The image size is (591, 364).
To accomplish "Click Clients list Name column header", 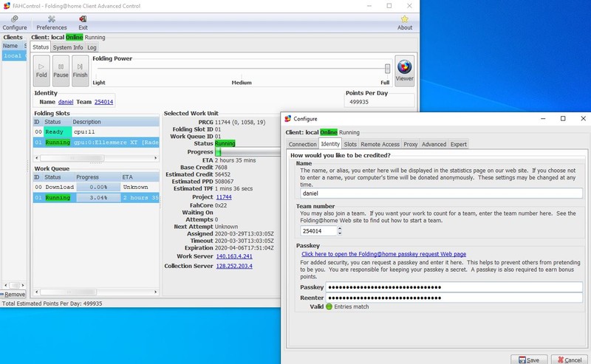I will pyautogui.click(x=12, y=46).
